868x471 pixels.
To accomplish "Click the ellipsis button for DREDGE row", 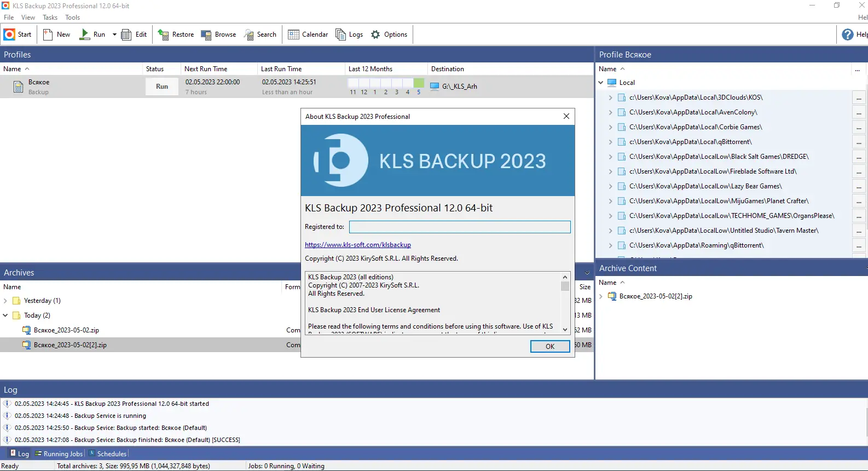I will pos(859,157).
